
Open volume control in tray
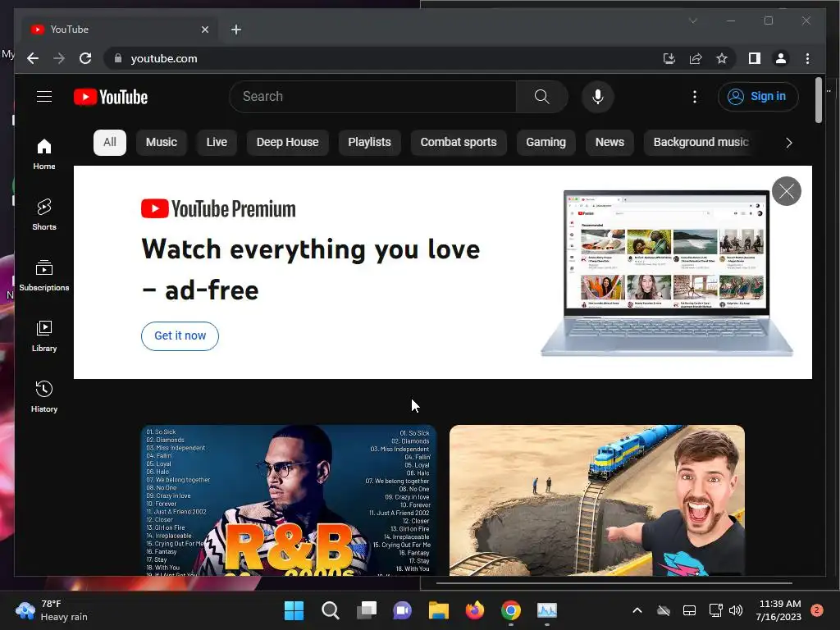coord(736,610)
